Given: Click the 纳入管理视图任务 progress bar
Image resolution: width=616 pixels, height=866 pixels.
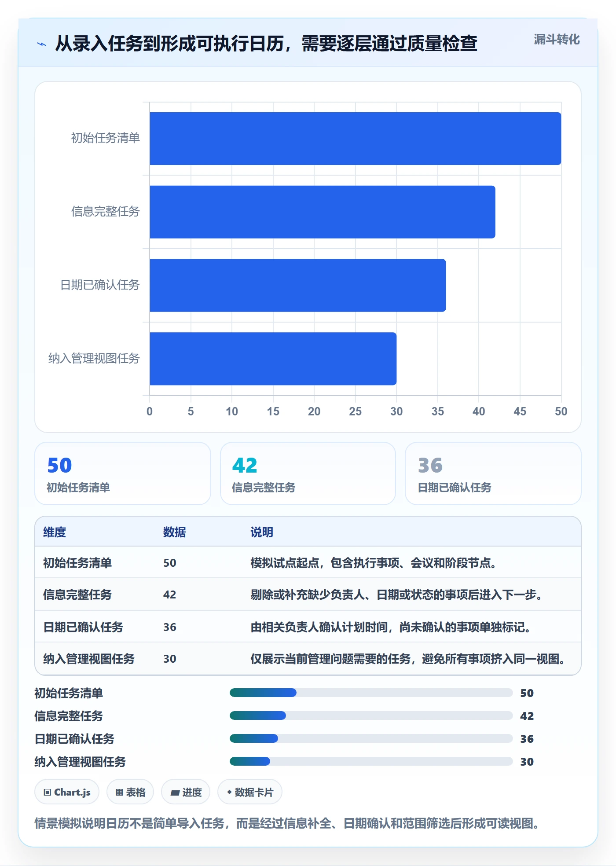Looking at the screenshot, I should click(371, 761).
